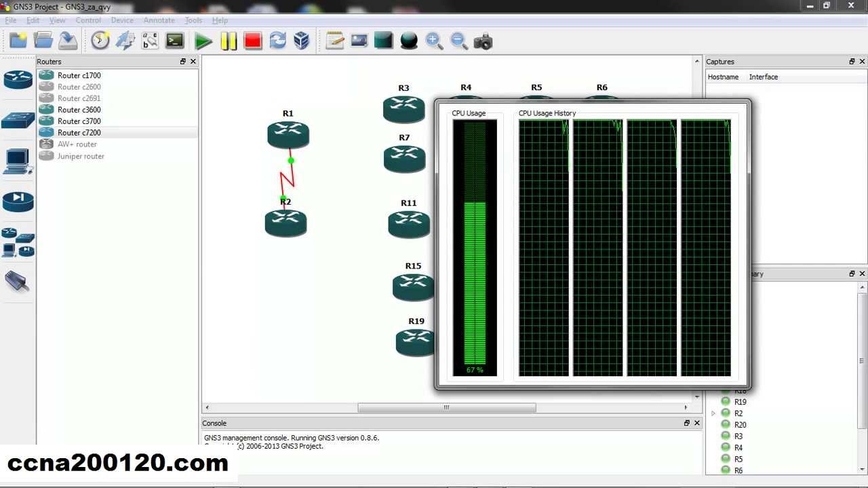
Task: Open the Device menu
Action: [122, 20]
